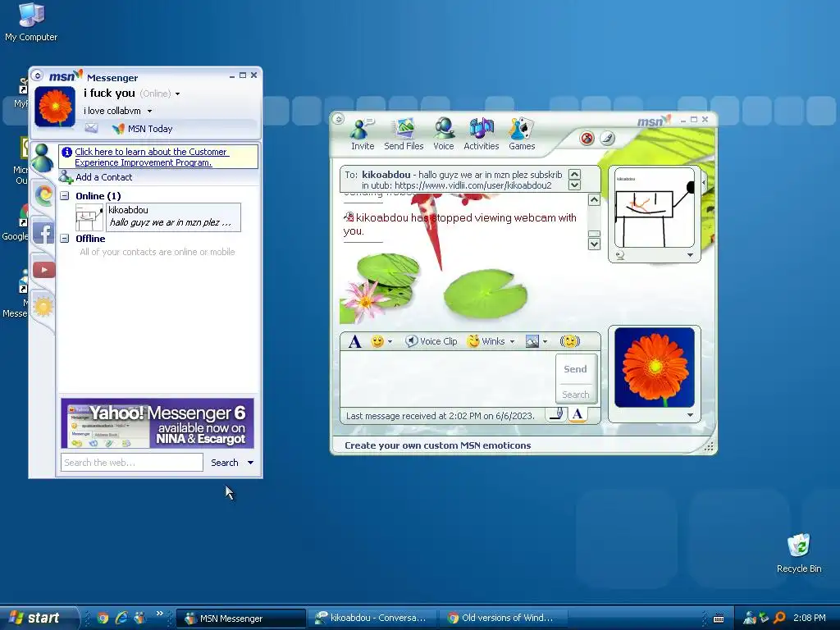Open the font formatting 'A' icon
840x630 pixels.
354,341
